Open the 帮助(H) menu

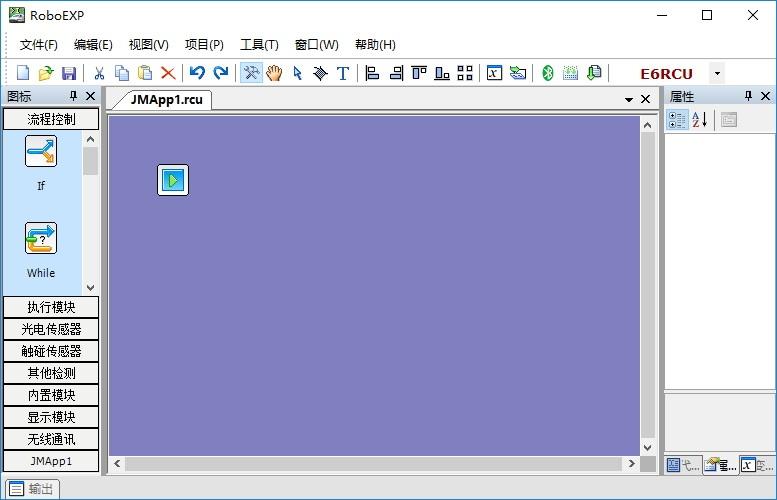(x=375, y=45)
